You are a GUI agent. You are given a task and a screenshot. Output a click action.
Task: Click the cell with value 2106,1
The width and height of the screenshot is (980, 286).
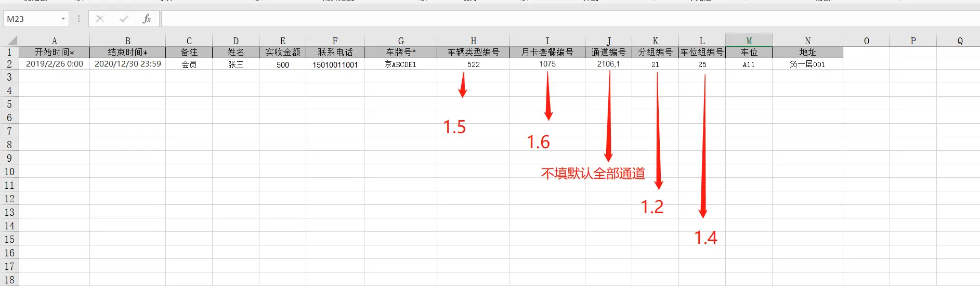tap(608, 64)
